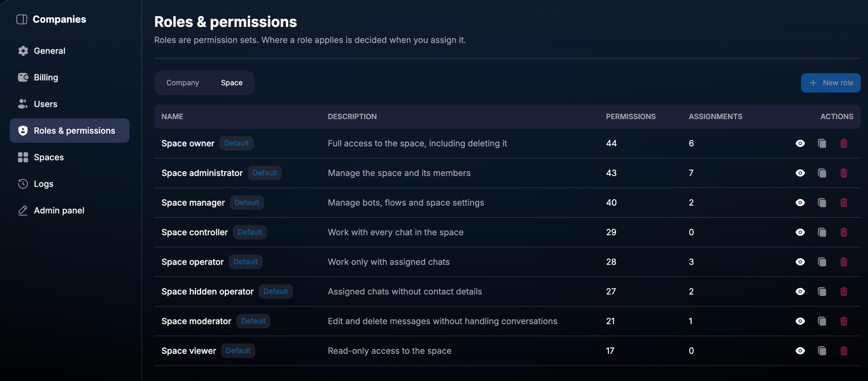Screen dimensions: 868x381
Task: Delete the Space operator role
Action: [844, 262]
